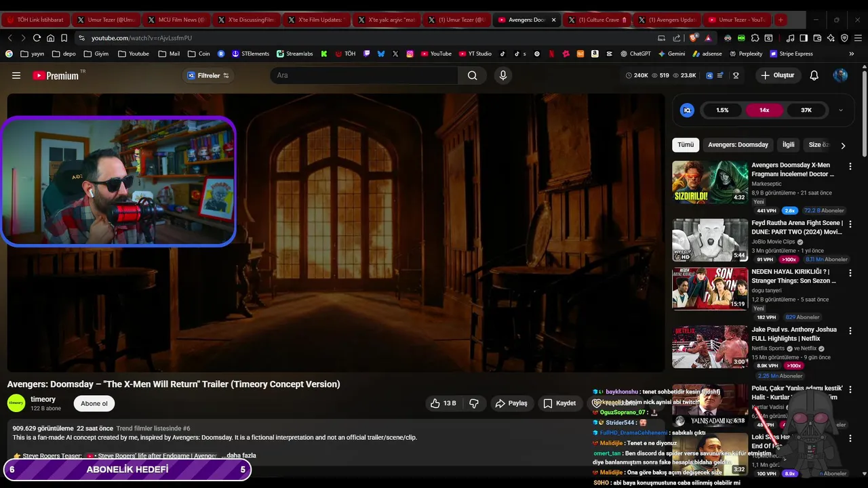Show more filter chips with right arrow
The height and width of the screenshot is (488, 868).
coord(843,145)
